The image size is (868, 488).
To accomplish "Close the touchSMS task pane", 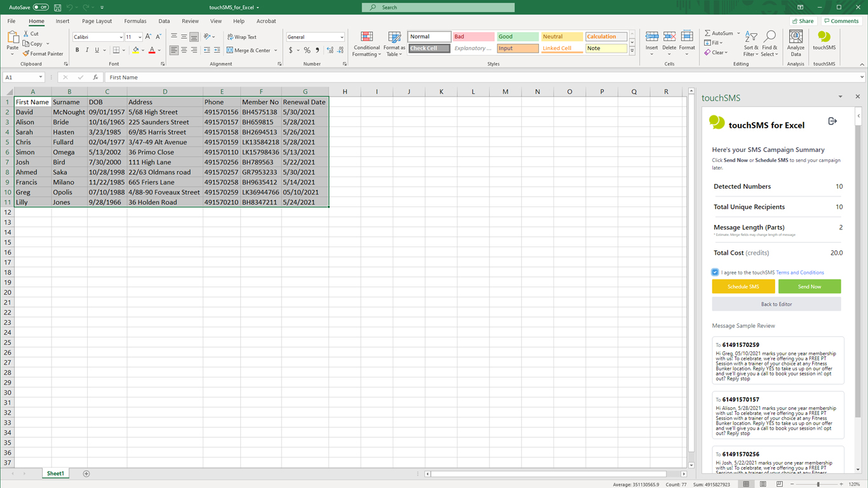I will [x=857, y=97].
